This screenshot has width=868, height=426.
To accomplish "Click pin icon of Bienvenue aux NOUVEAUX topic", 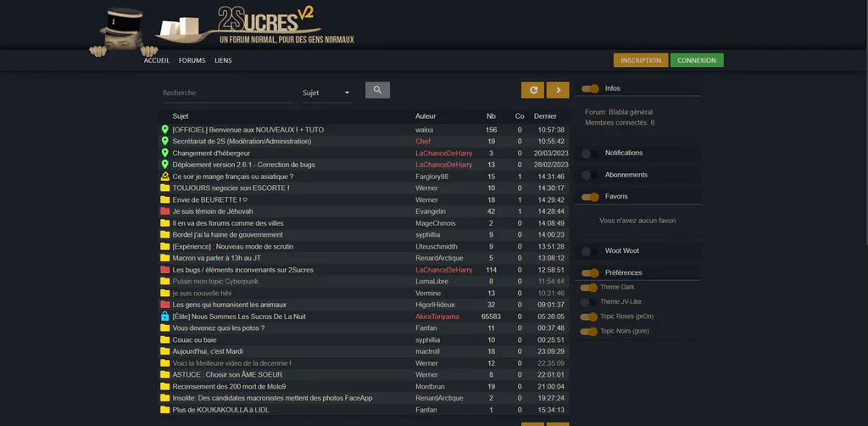I will coord(164,130).
